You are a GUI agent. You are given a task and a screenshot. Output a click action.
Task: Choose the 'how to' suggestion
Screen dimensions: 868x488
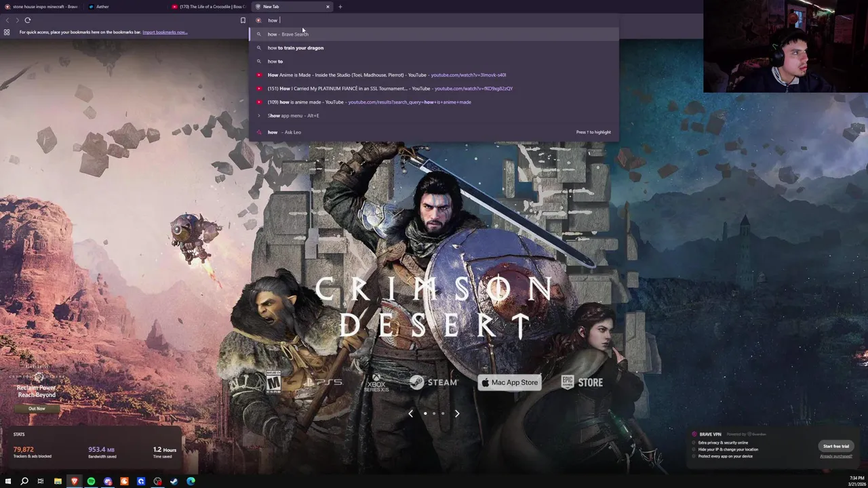434,61
